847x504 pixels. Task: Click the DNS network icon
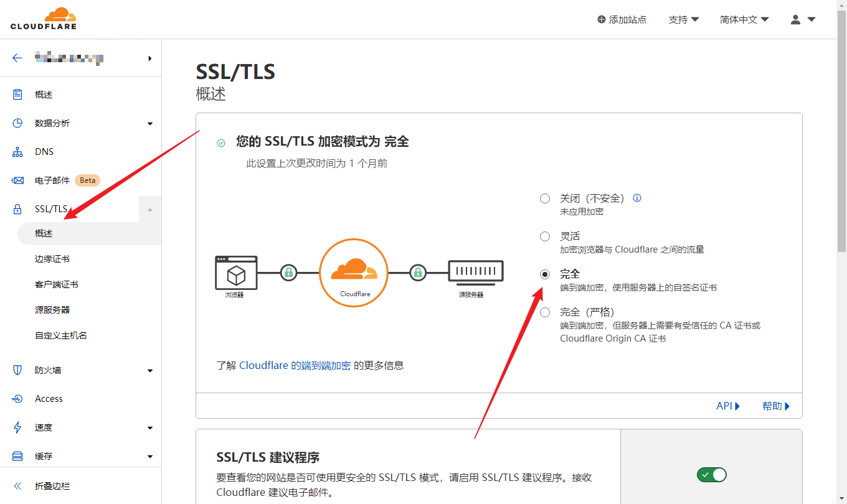tap(17, 152)
